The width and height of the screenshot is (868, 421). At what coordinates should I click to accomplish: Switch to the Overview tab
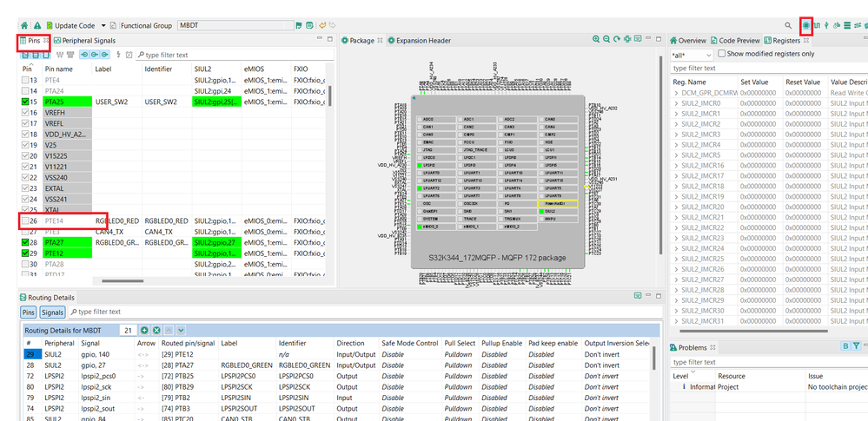[x=688, y=41]
